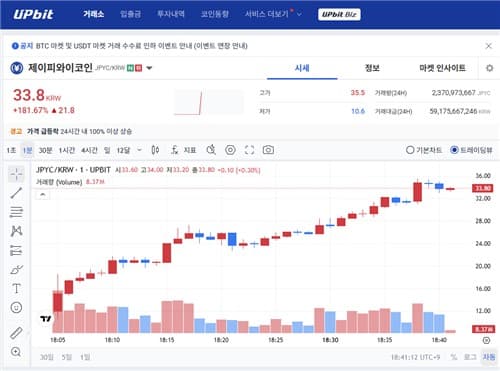Select the brush drawing tool
The height and width of the screenshot is (371, 500).
point(16,269)
